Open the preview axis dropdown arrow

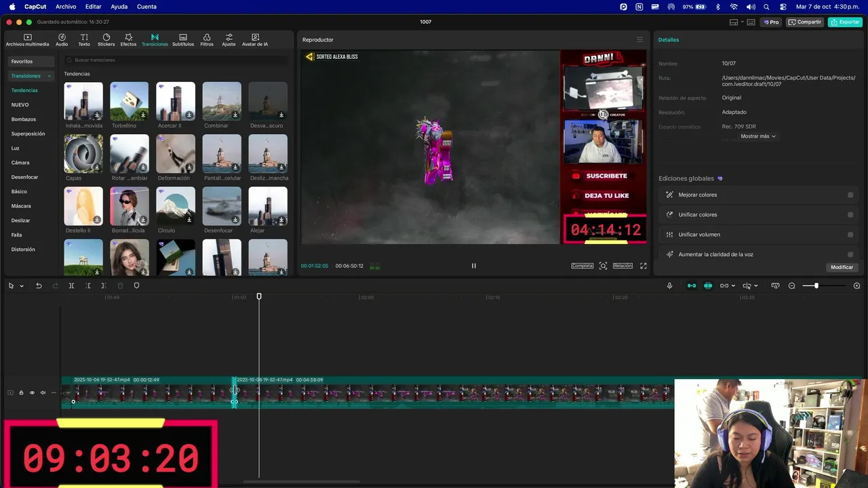(x=756, y=286)
